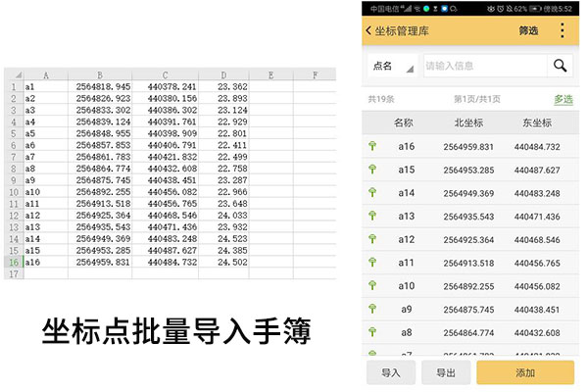Click spreadsheet cell containing a1
The height and width of the screenshot is (392, 588).
click(46, 86)
